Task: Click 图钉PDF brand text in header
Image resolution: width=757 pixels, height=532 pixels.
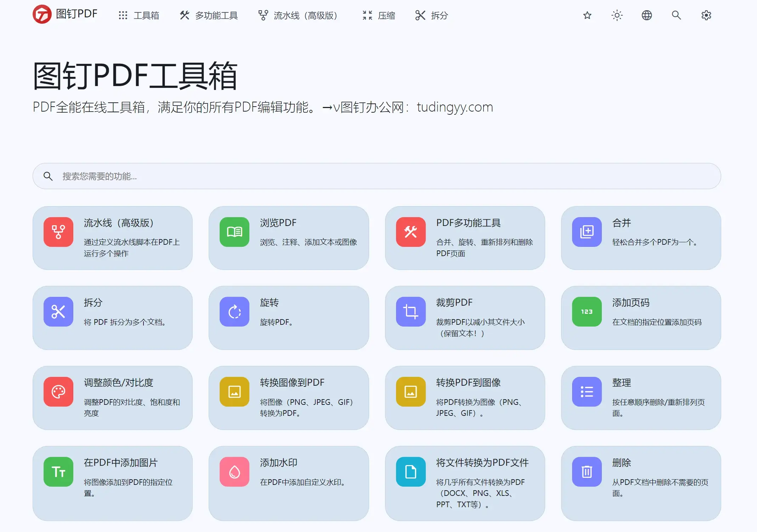Action: 77,14
